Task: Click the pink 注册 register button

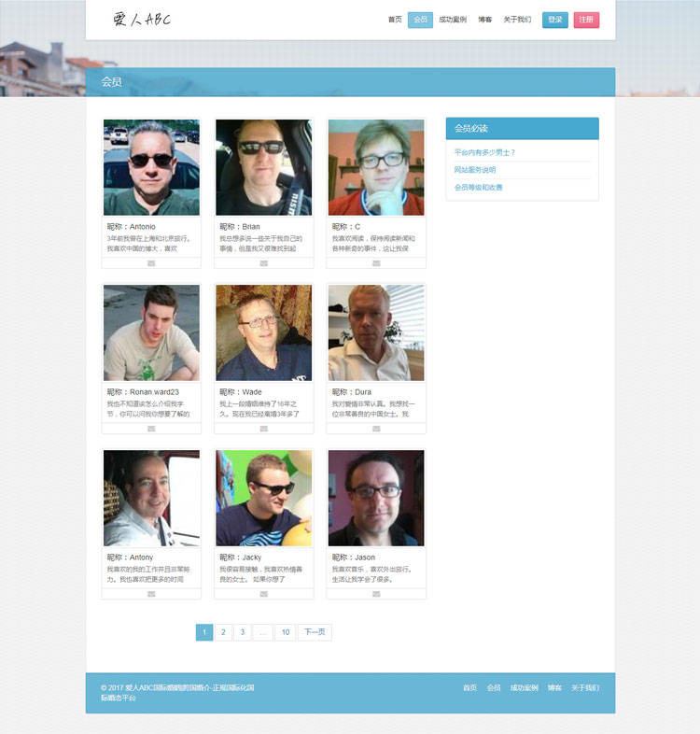Action: [586, 20]
